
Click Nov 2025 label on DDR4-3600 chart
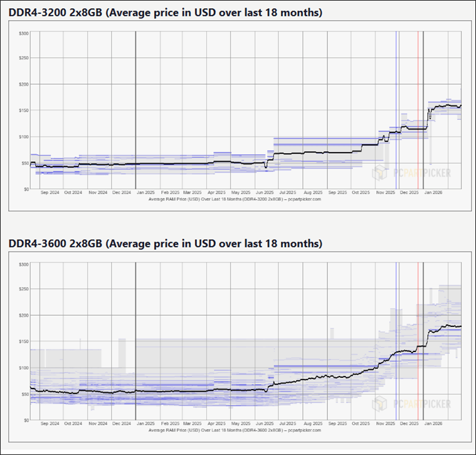click(x=386, y=424)
